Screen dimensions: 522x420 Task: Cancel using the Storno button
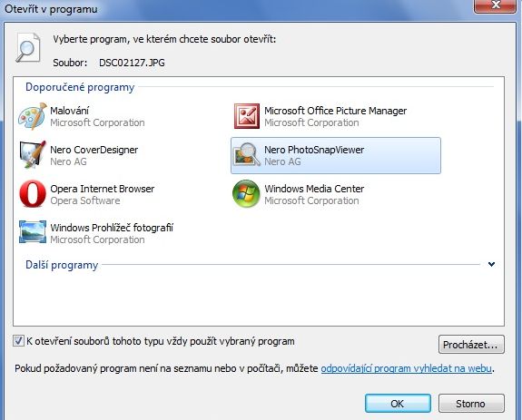471,404
